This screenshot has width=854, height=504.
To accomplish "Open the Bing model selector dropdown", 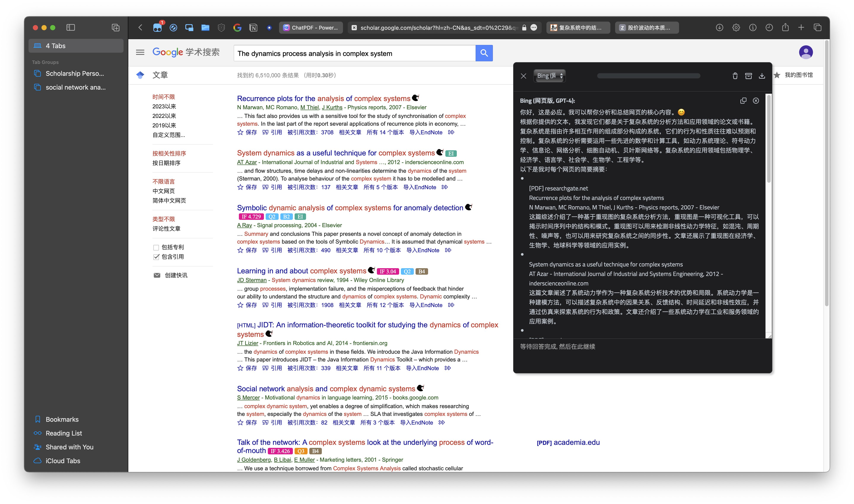I will click(x=549, y=75).
